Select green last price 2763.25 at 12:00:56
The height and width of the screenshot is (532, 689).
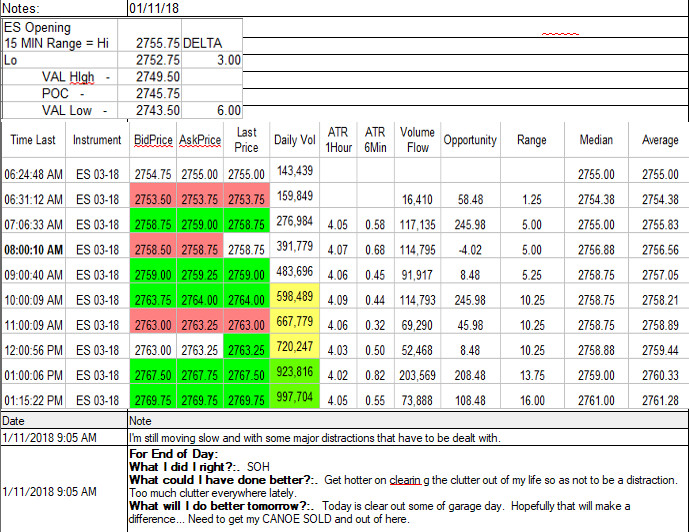247,346
